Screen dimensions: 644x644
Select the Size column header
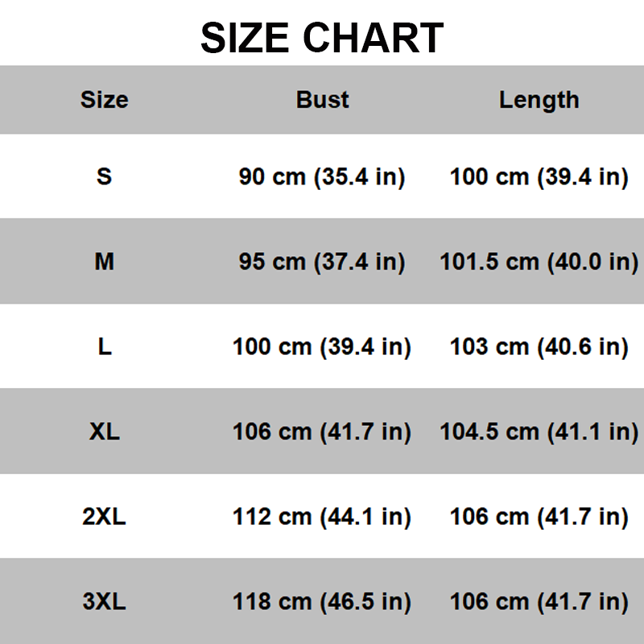tap(105, 100)
